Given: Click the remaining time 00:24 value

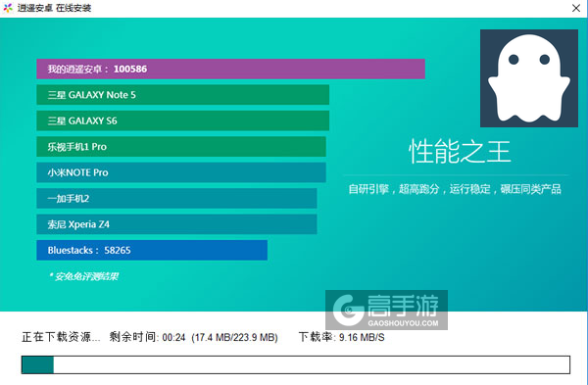Looking at the screenshot, I should pos(174,338).
